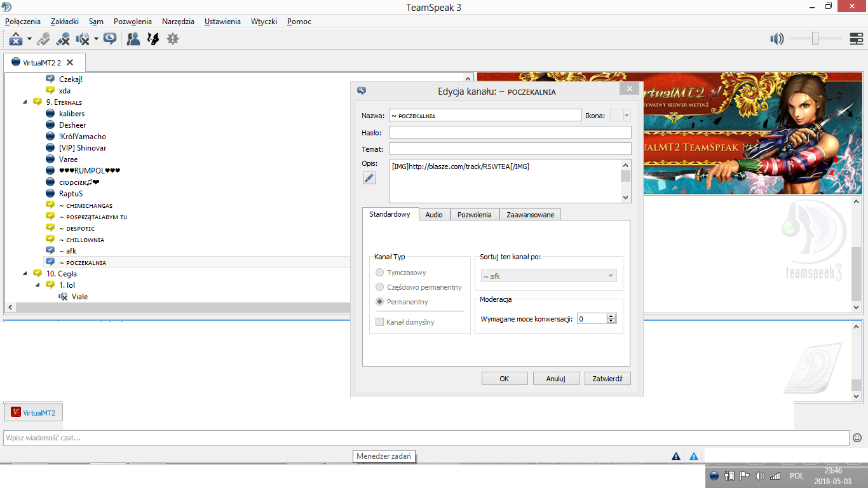The width and height of the screenshot is (868, 488).
Task: Open the emoticon smiley picker
Action: [x=857, y=438]
